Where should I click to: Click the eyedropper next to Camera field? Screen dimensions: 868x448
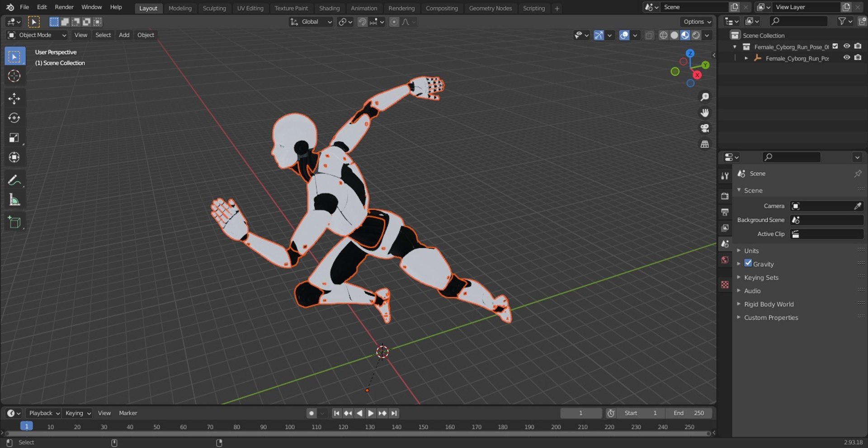(858, 206)
